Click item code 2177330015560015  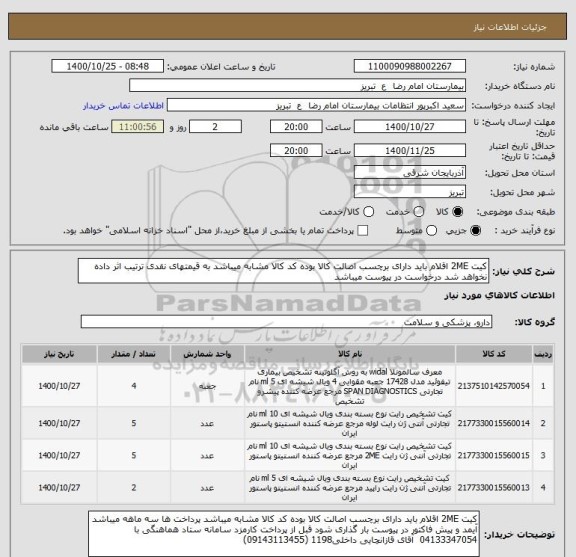coord(494,456)
